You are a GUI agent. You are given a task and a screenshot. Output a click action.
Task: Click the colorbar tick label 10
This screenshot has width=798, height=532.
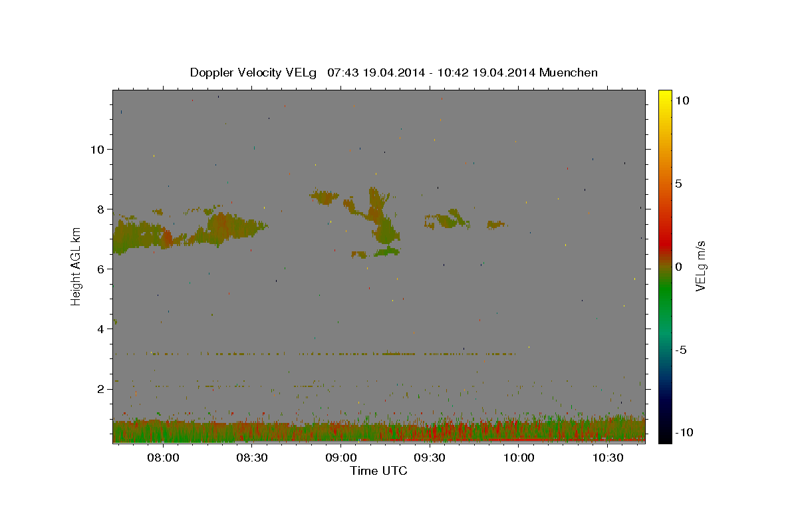tap(682, 100)
